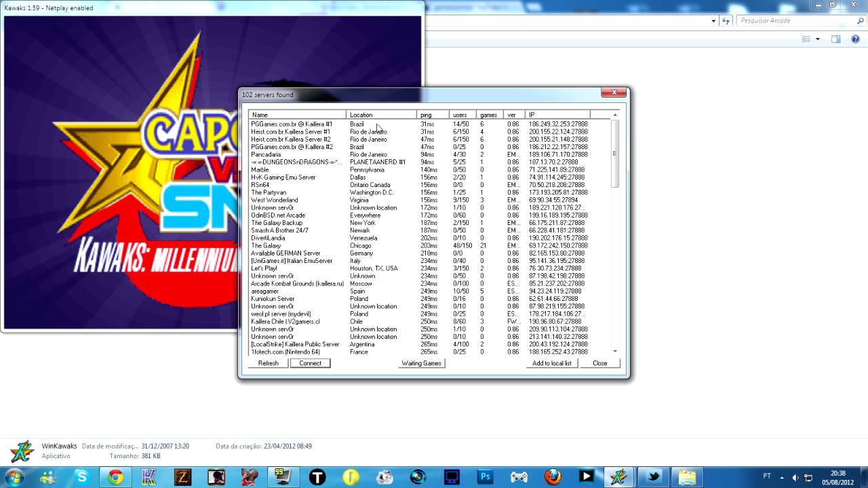Select WinKawaks icon in details pane

pos(22,451)
